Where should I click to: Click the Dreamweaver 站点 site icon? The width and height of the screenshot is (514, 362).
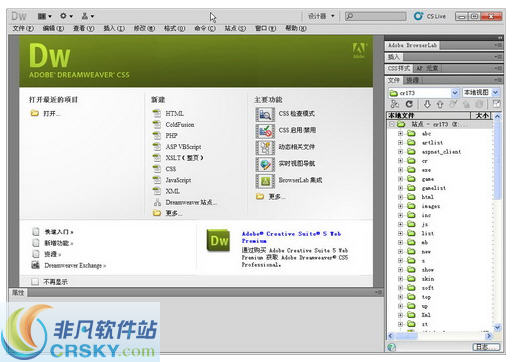point(157,202)
